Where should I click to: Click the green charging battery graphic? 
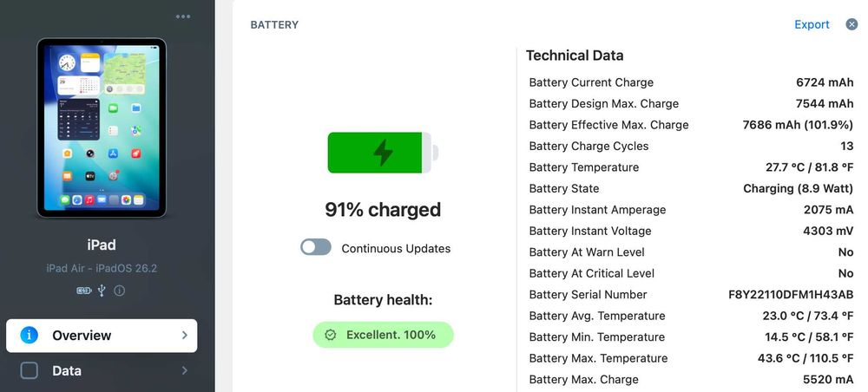pyautogui.click(x=382, y=153)
